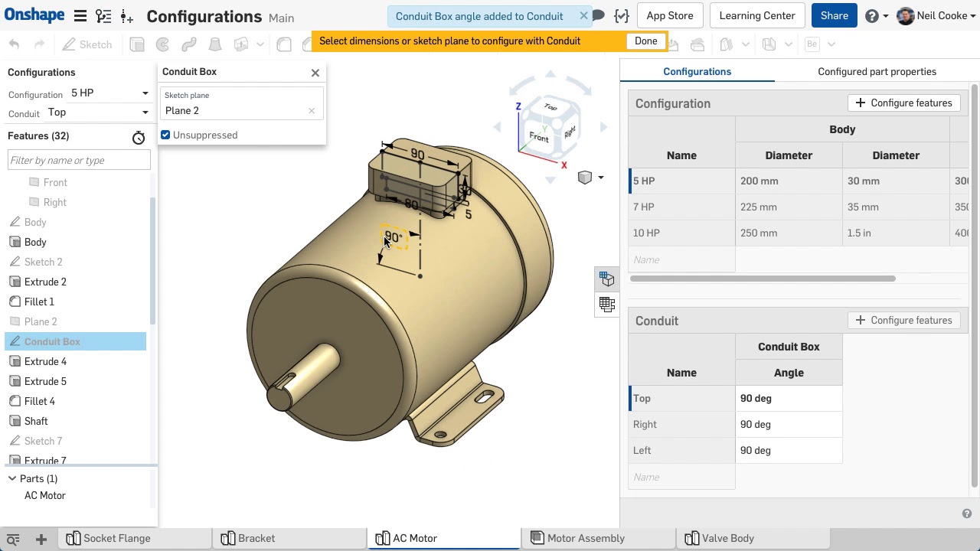The width and height of the screenshot is (980, 551).
Task: Open Neil Cooke account menu
Action: click(x=934, y=15)
